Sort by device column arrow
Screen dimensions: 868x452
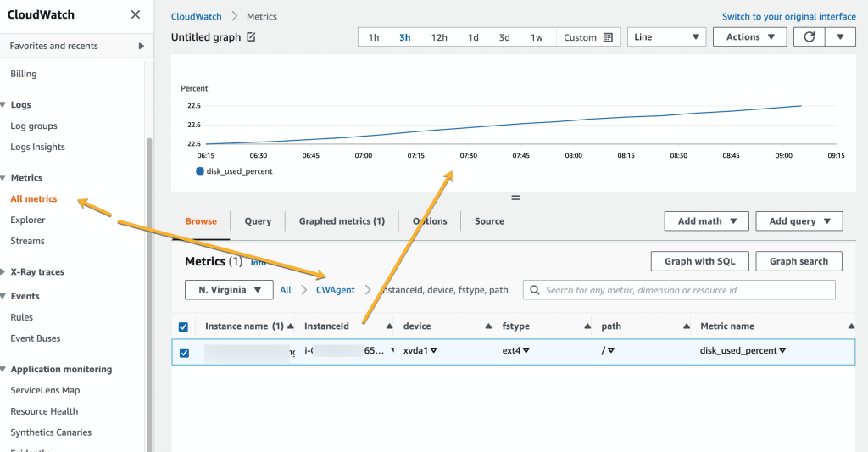point(488,326)
